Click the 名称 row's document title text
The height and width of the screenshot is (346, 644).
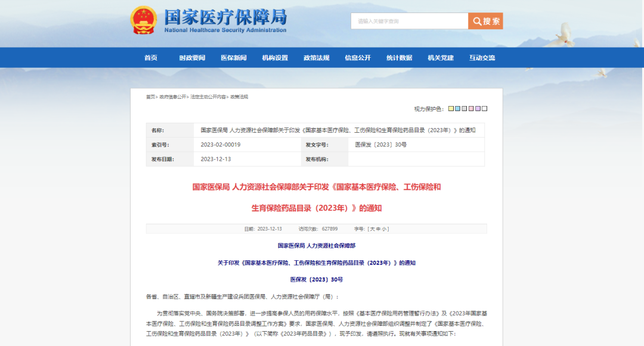[x=338, y=130]
